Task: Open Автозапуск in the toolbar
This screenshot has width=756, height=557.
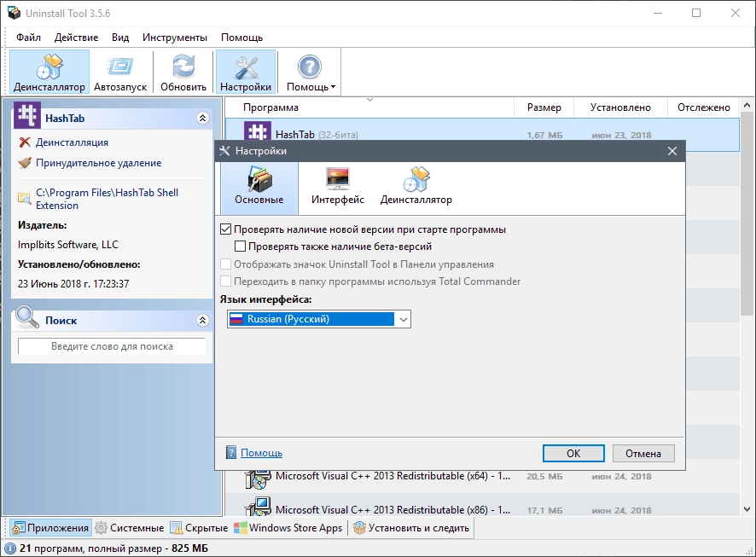Action: pyautogui.click(x=120, y=72)
